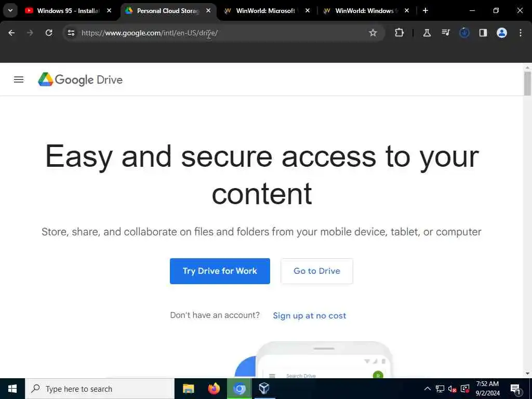
Task: Click the taskbar search box
Action: point(100,389)
